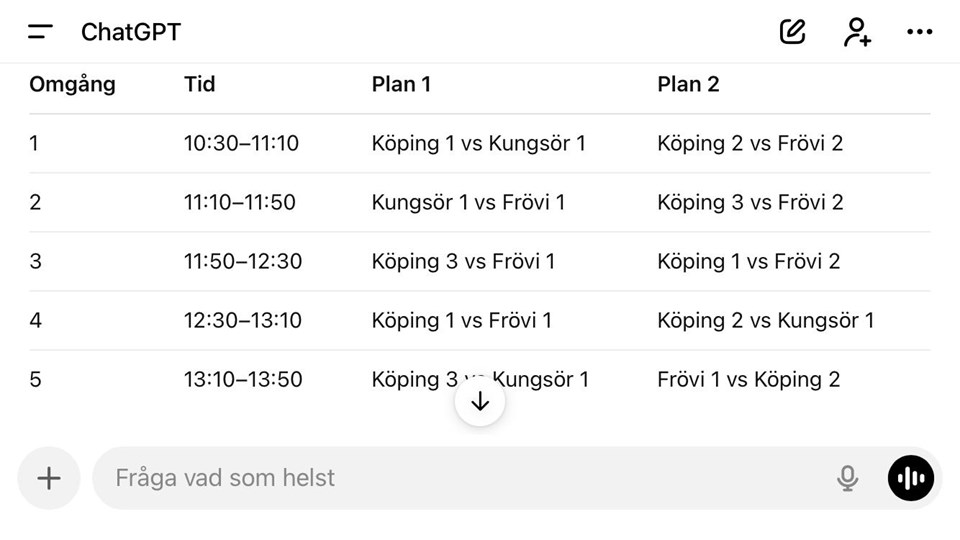Tap the Omgång column header
Image resolution: width=960 pixels, height=540 pixels.
point(72,84)
